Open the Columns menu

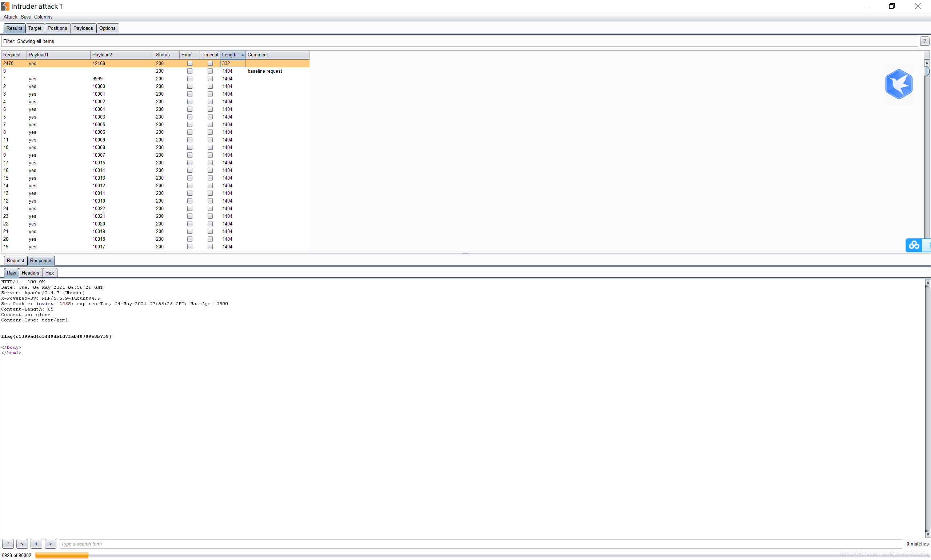43,17
